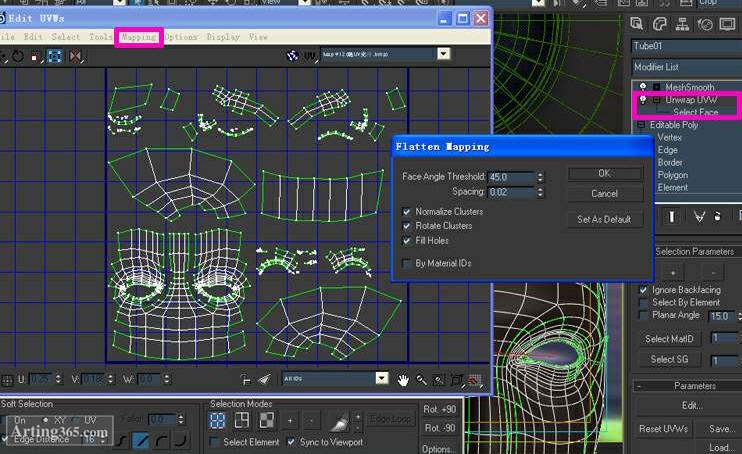Image resolution: width=742 pixels, height=454 pixels.
Task: Click Cancel in Flatten Mapping dialog
Action: pos(604,194)
